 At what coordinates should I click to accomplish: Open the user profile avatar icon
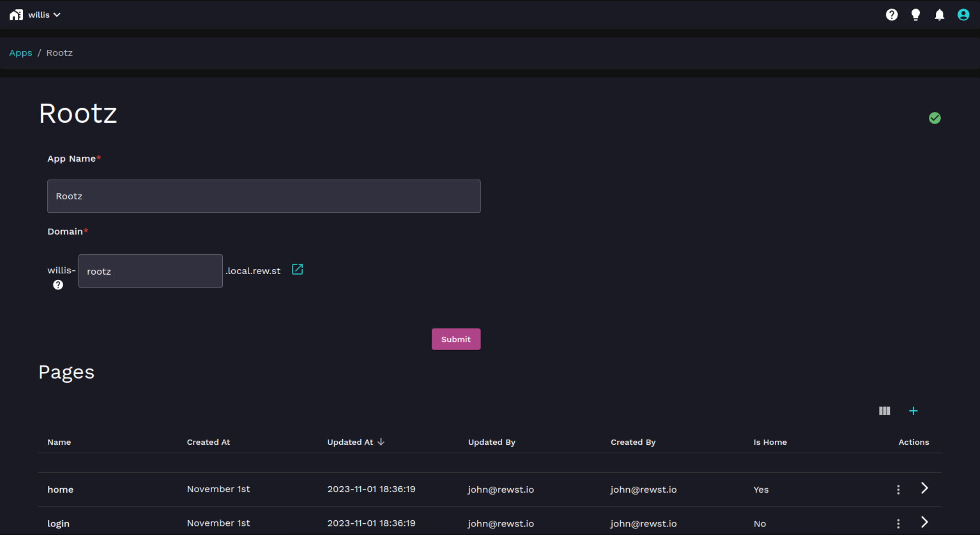tap(963, 15)
